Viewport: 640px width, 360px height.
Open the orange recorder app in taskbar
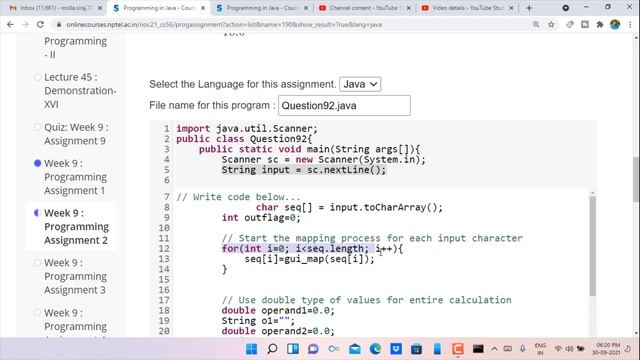point(458,349)
